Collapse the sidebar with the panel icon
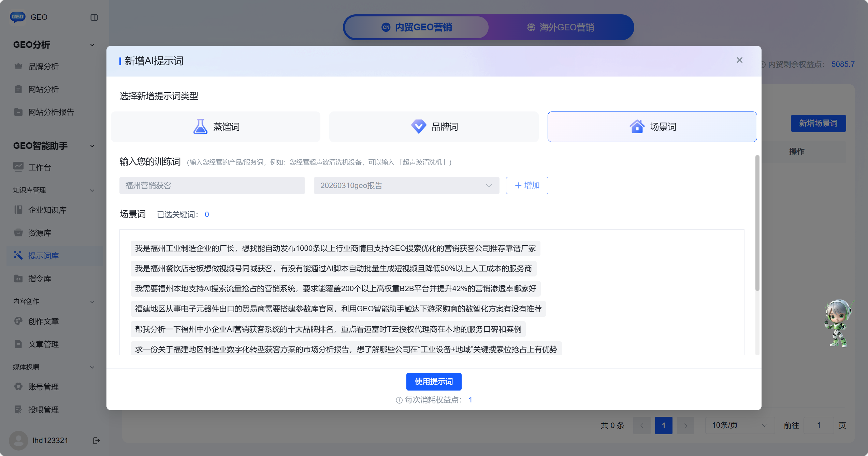Screen dimensions: 868x456 click(x=94, y=17)
